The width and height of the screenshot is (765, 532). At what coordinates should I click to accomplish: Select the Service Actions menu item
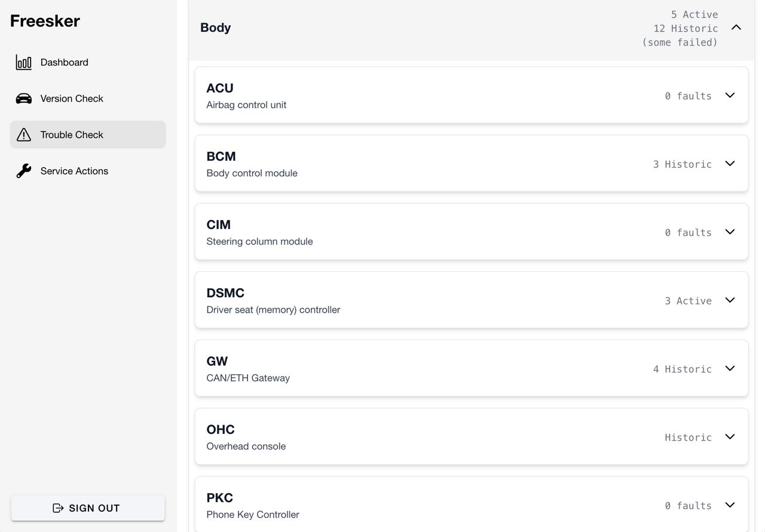74,171
